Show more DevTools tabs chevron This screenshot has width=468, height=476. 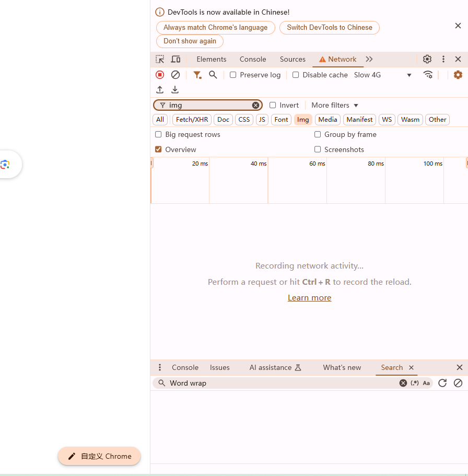pos(369,59)
